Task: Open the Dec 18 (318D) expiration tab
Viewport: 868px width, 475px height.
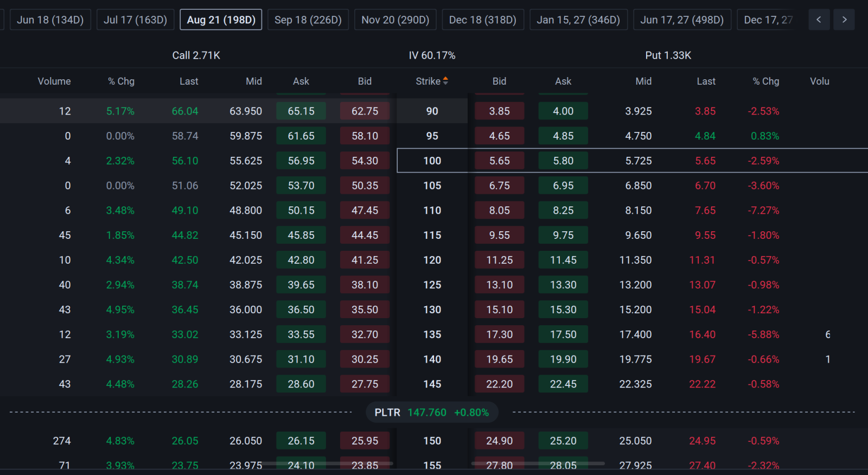Action: (x=483, y=20)
